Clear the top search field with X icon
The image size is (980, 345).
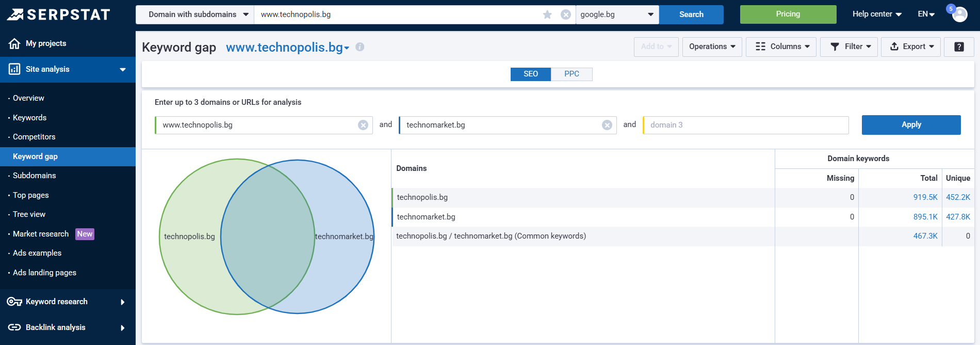point(566,14)
